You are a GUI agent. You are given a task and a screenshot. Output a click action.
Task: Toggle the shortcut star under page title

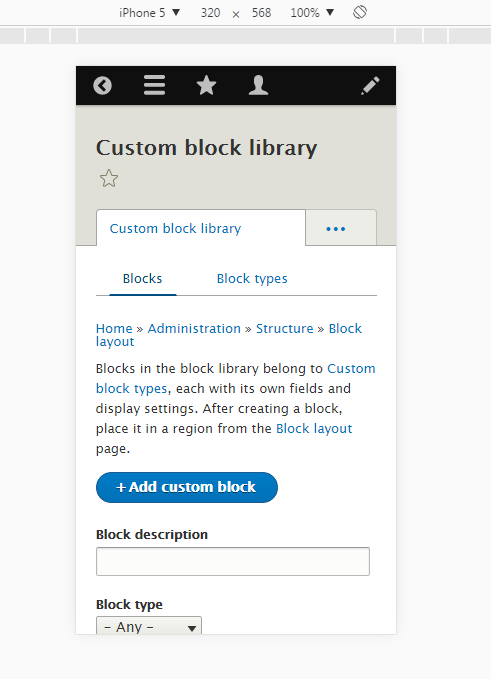109,178
